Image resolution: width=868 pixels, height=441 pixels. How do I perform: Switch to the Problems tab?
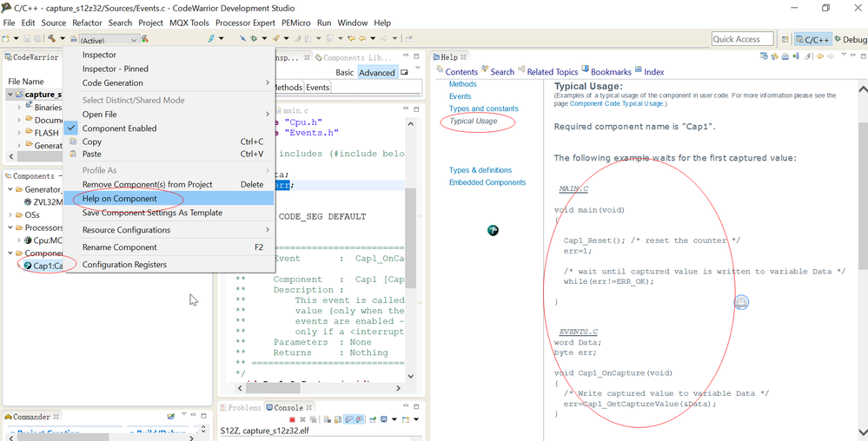coord(240,408)
